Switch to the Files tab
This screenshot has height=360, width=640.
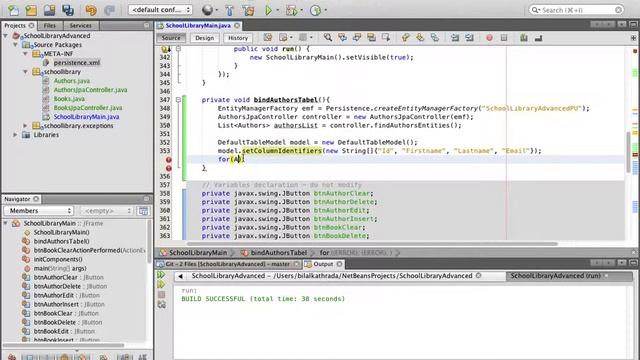pyautogui.click(x=50, y=25)
